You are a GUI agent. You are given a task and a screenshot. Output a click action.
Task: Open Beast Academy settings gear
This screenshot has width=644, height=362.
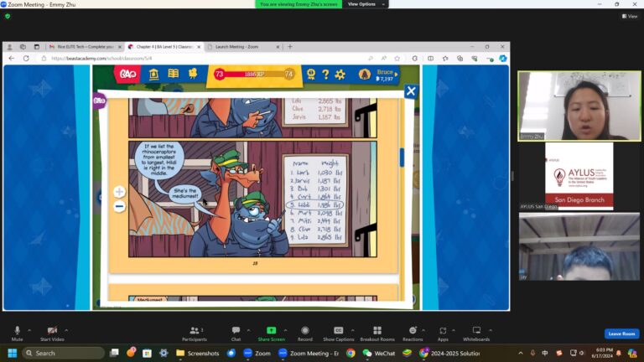tap(340, 75)
